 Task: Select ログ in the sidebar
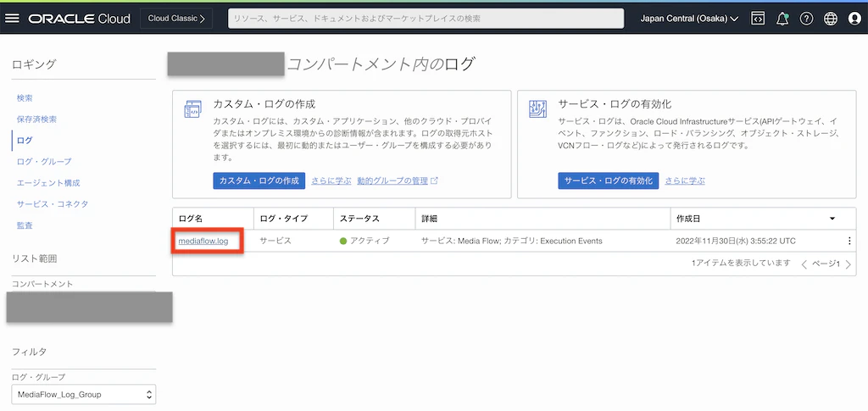click(x=25, y=141)
